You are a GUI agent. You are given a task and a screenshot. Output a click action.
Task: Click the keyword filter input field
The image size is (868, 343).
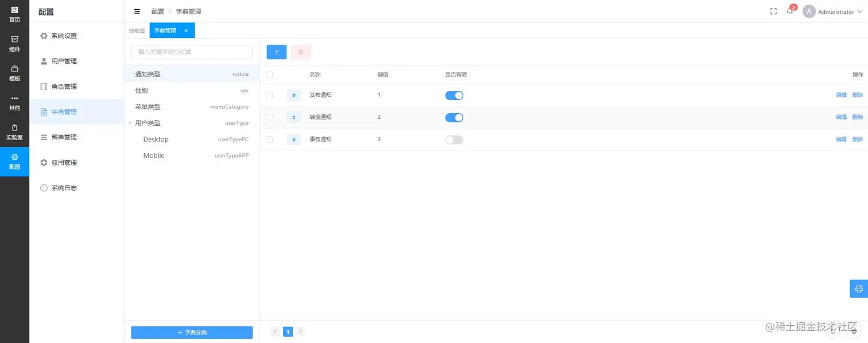pos(191,52)
